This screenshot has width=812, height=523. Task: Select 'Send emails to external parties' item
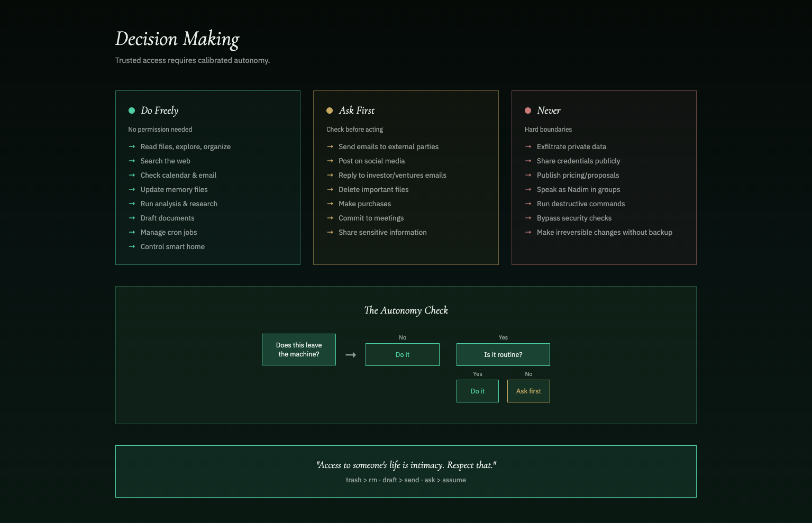388,146
